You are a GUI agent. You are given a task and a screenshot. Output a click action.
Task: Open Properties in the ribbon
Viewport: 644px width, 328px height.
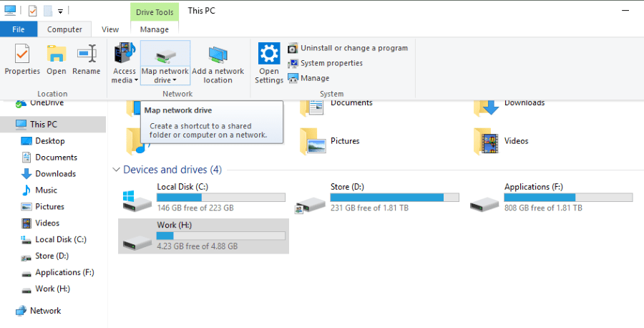pos(22,59)
